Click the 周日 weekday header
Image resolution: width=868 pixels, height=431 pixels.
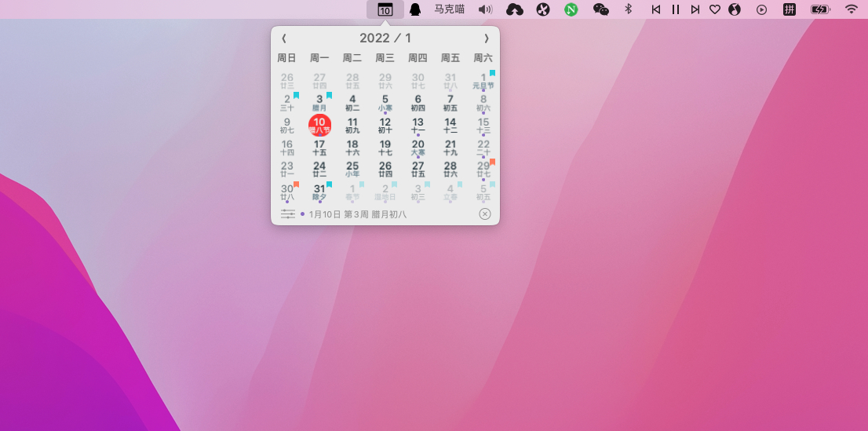[x=286, y=58]
